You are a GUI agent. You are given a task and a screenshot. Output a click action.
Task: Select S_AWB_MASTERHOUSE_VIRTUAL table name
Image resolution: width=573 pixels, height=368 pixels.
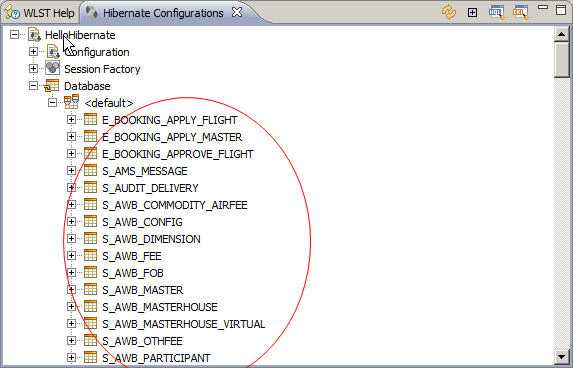point(184,324)
